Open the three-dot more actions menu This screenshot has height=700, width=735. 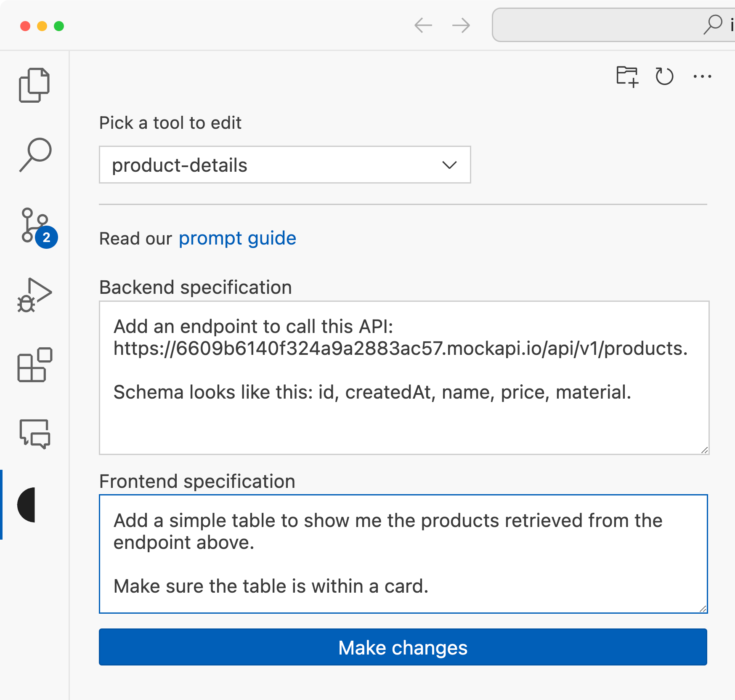point(702,77)
